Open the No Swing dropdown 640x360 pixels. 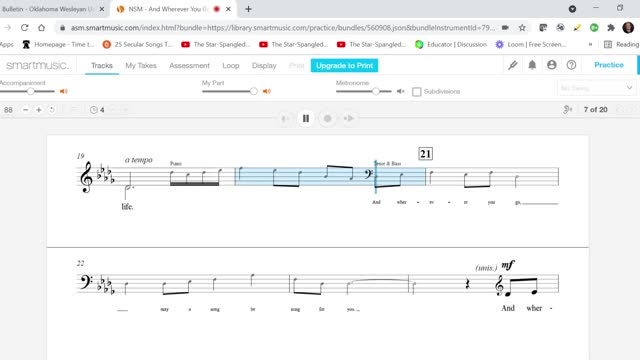coord(596,88)
